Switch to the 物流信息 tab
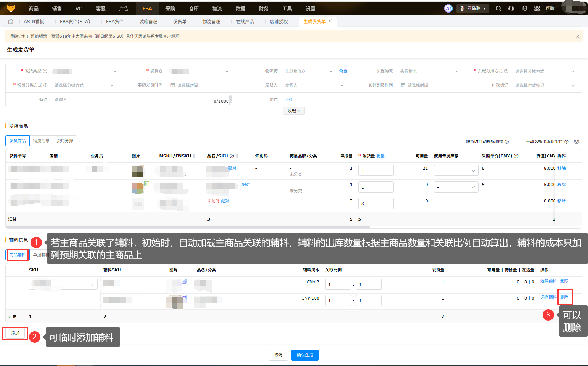This screenshot has width=588, height=366. click(x=41, y=141)
